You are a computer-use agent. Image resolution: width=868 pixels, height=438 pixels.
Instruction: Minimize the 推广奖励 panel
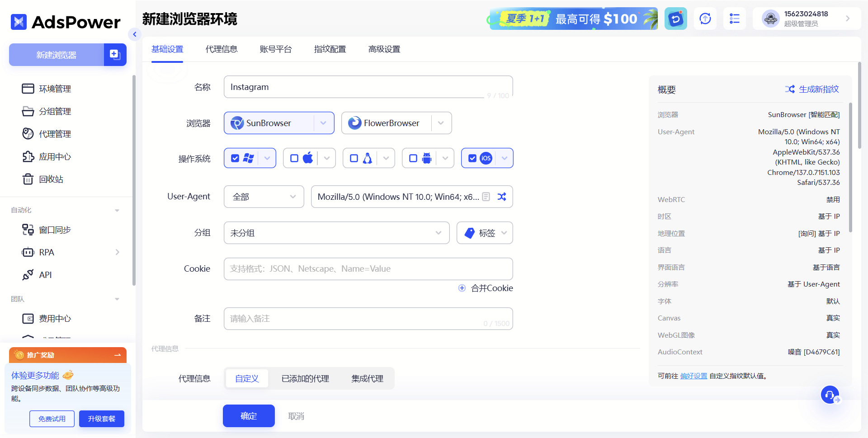(x=118, y=355)
